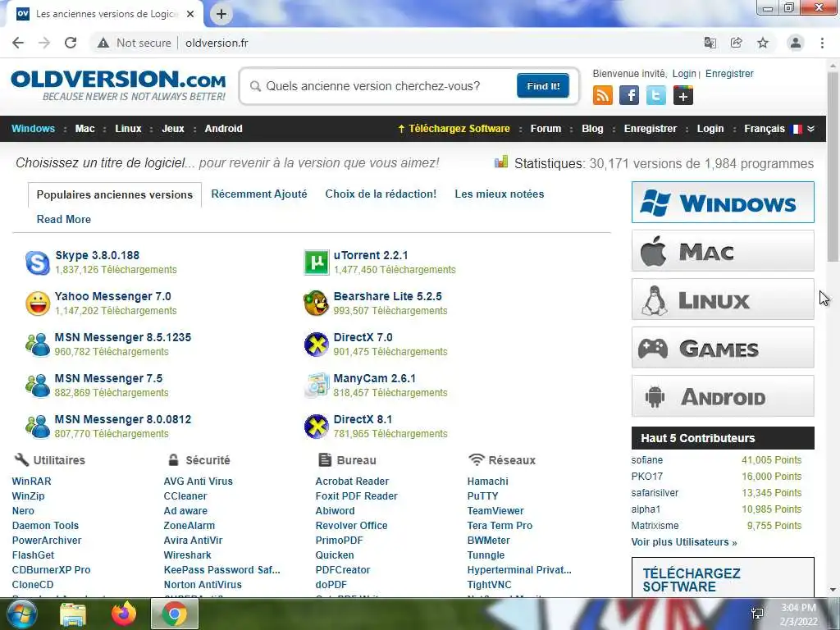The width and height of the screenshot is (840, 630).
Task: Click Read More link
Action: tap(64, 219)
